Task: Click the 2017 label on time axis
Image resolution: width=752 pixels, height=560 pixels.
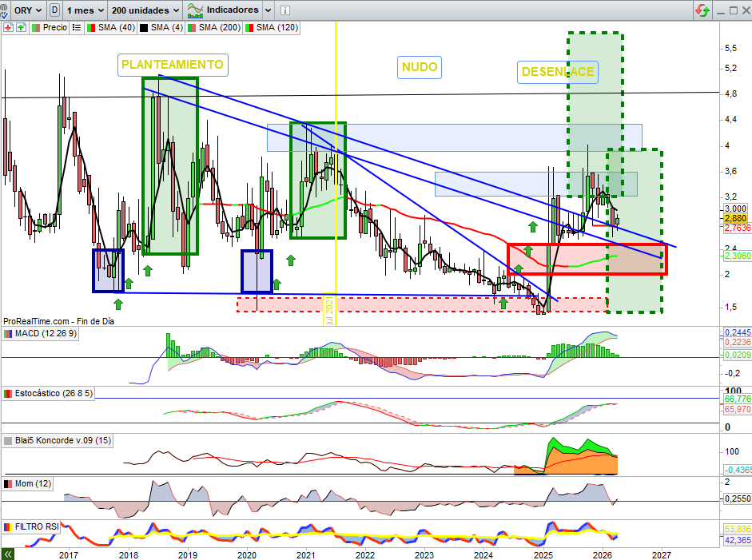Action: [69, 555]
